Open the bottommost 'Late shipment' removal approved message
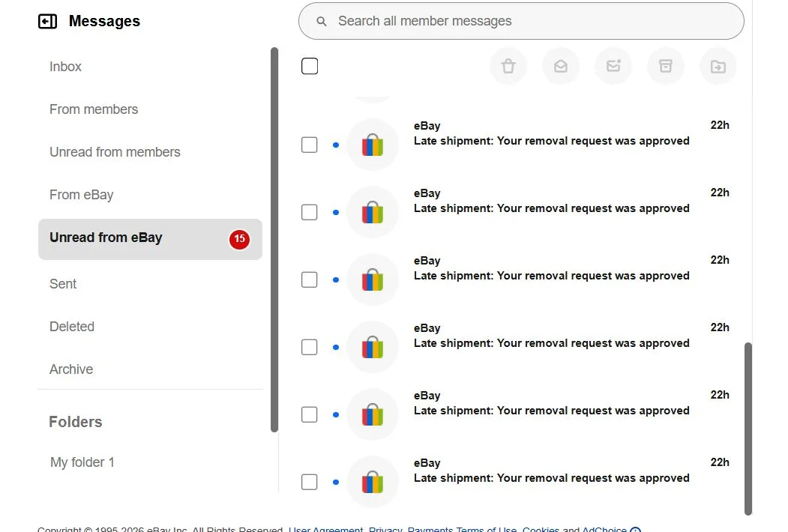Viewport: 788px width, 532px height. tap(551, 478)
